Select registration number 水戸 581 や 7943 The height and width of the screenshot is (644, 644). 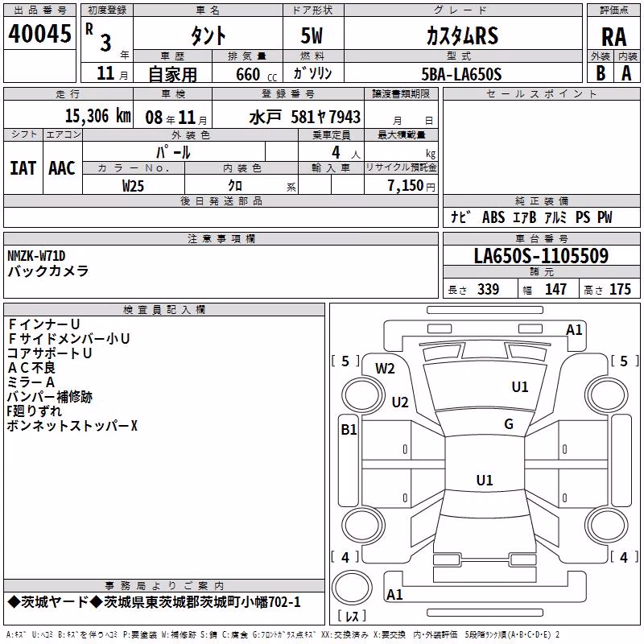[305, 117]
